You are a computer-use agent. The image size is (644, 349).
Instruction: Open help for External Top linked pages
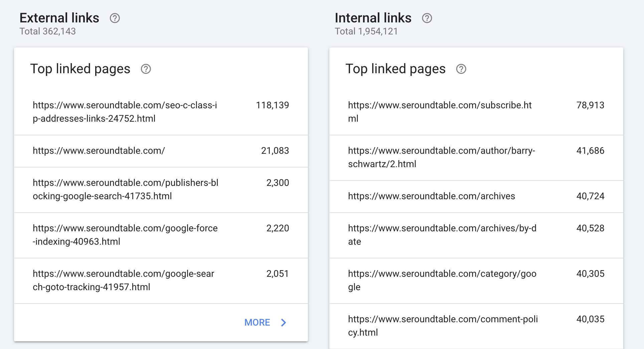point(146,69)
